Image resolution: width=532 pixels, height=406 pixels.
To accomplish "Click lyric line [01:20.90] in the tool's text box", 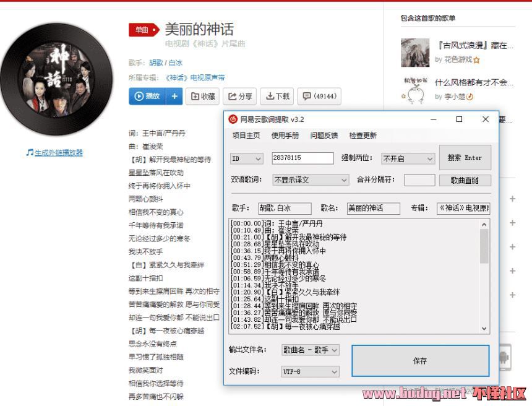I will tap(285, 292).
